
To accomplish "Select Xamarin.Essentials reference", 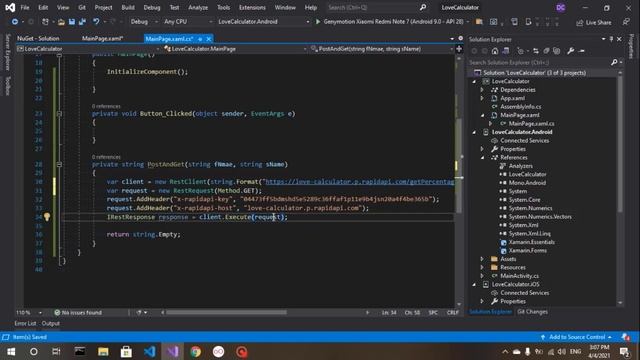I will [531, 242].
